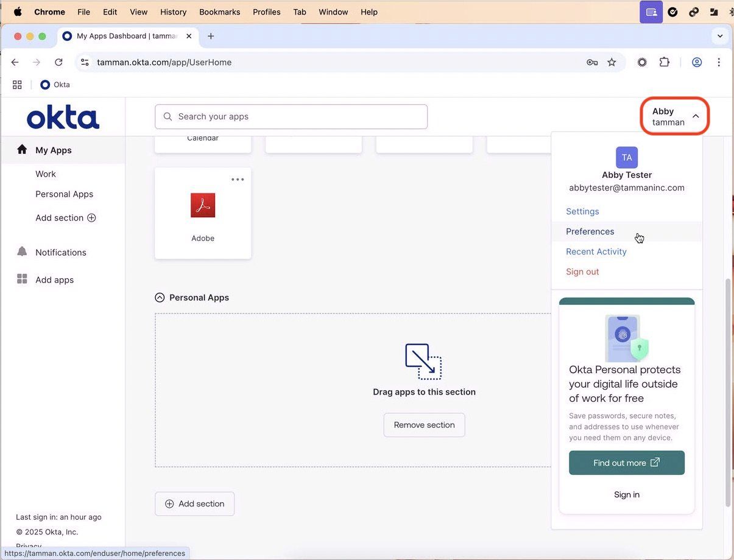Open the Profiles menu
Screen dimensions: 734x560
coord(267,12)
